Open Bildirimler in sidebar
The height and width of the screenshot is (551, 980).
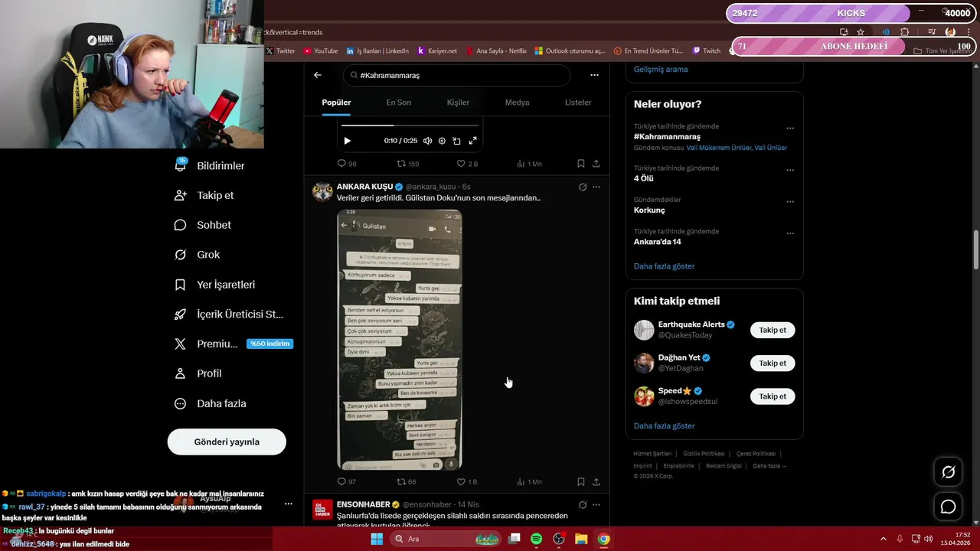click(x=210, y=165)
